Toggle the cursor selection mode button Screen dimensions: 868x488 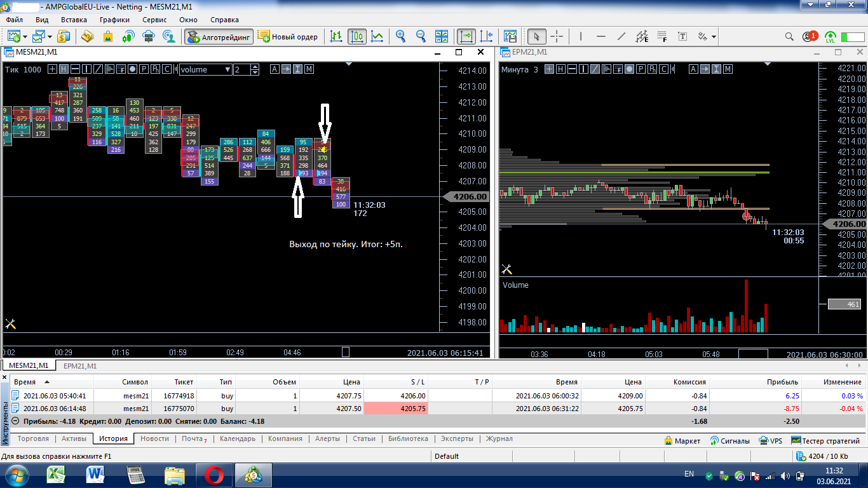click(x=536, y=36)
